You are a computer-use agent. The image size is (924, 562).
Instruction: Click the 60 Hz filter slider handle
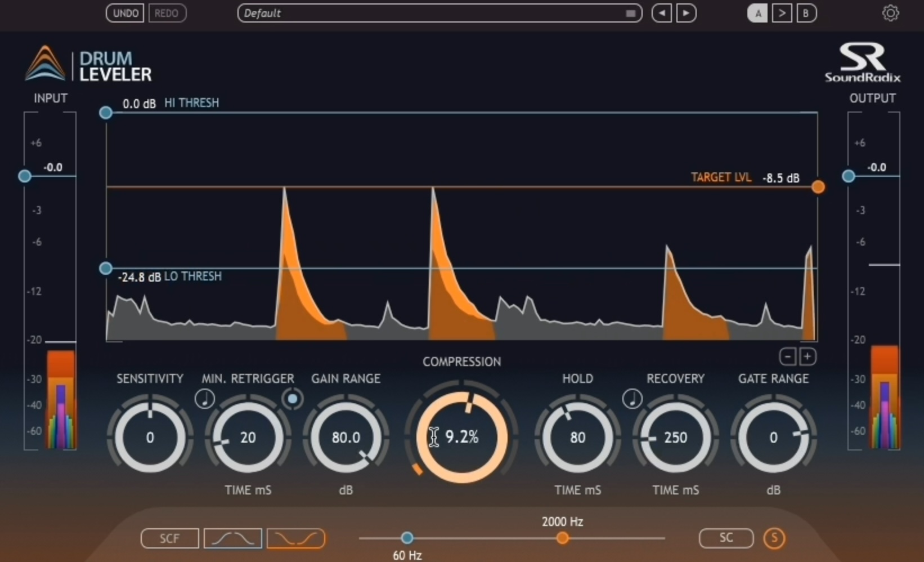pyautogui.click(x=407, y=538)
